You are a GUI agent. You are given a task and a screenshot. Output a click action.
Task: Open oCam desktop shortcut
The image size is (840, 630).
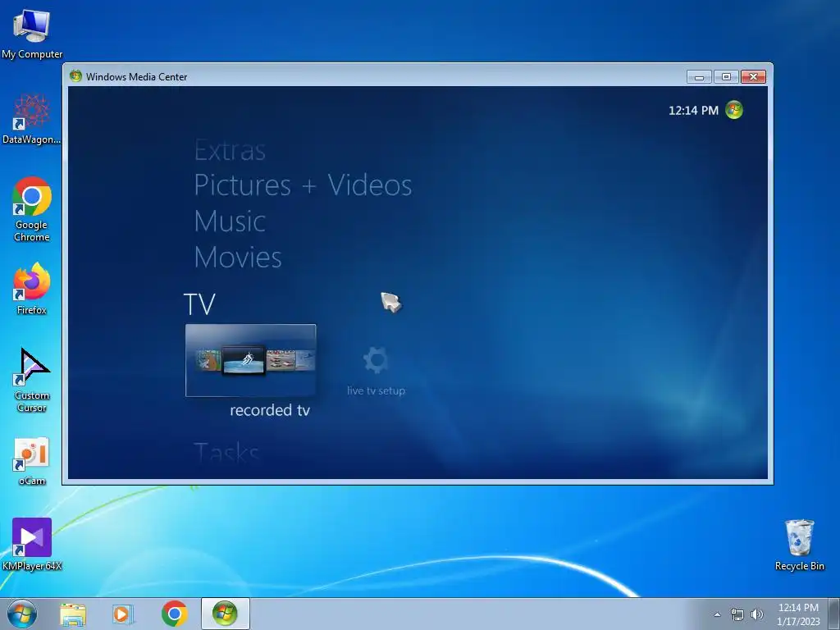pos(32,461)
